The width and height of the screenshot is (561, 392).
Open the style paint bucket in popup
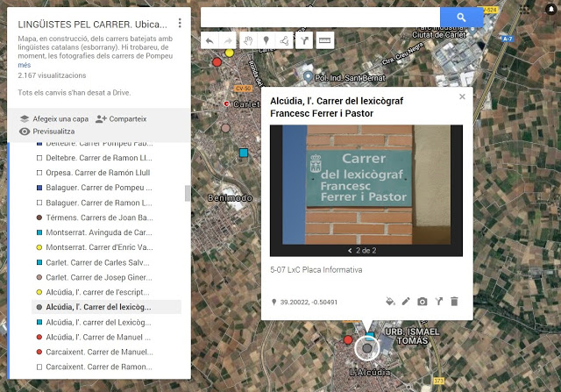pyautogui.click(x=390, y=302)
